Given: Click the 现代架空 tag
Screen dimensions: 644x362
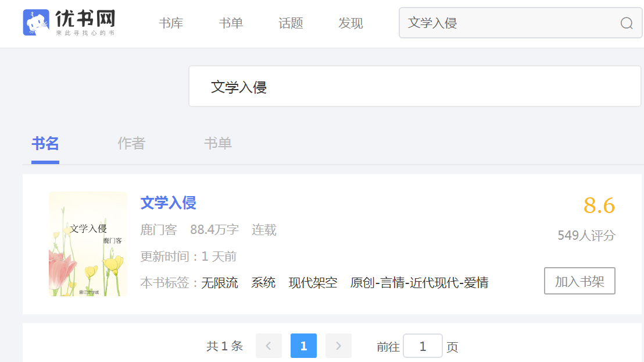Looking at the screenshot, I should click(x=313, y=283).
